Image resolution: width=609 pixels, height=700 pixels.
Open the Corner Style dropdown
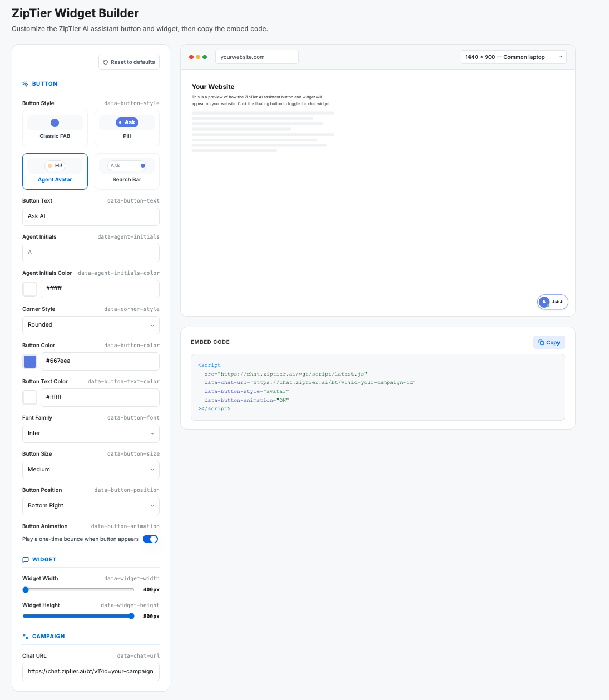click(91, 325)
